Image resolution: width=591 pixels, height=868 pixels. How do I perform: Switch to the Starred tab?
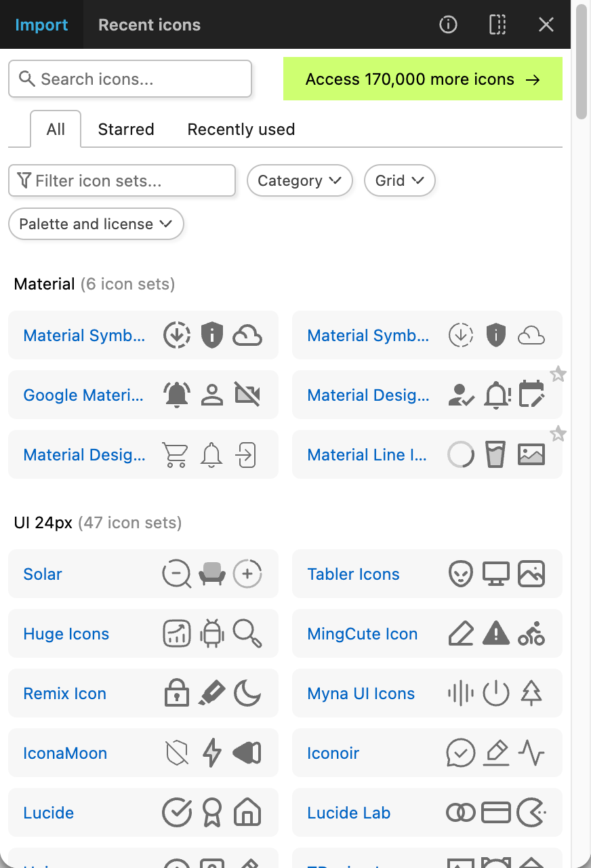[125, 129]
